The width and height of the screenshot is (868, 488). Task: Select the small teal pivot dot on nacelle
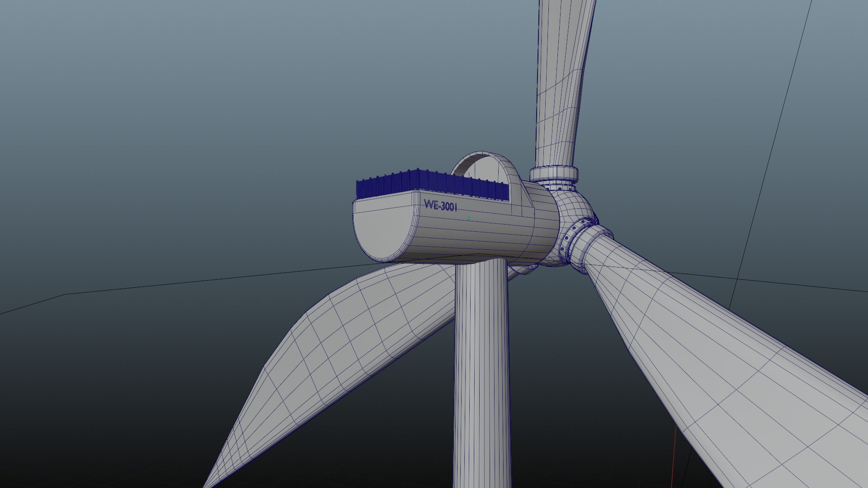(469, 218)
